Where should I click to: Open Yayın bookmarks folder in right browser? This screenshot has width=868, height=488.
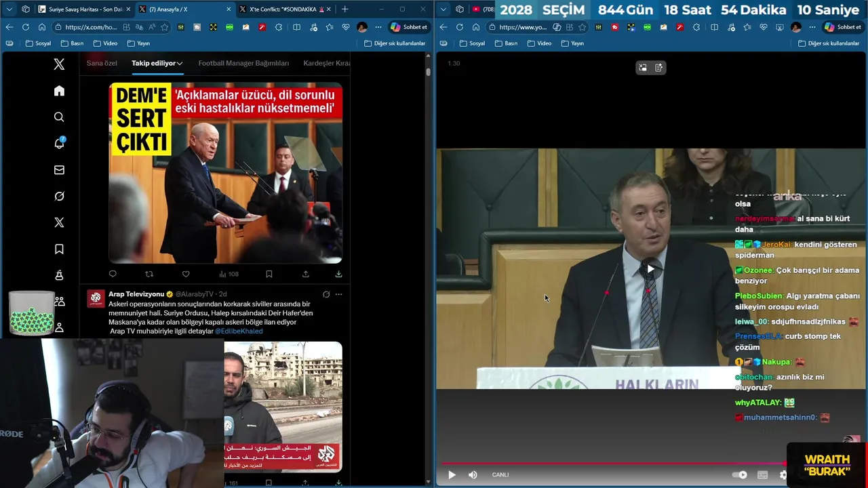tap(572, 43)
